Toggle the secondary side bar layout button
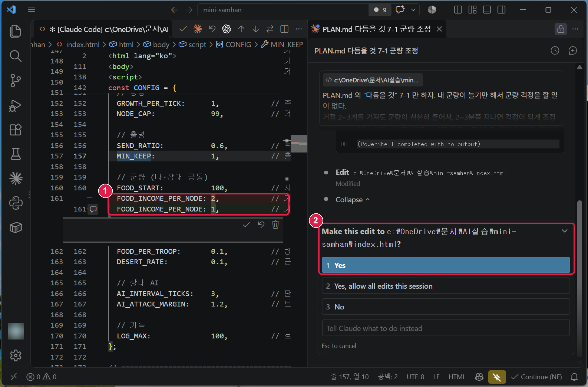The width and height of the screenshot is (588, 387). (501, 10)
